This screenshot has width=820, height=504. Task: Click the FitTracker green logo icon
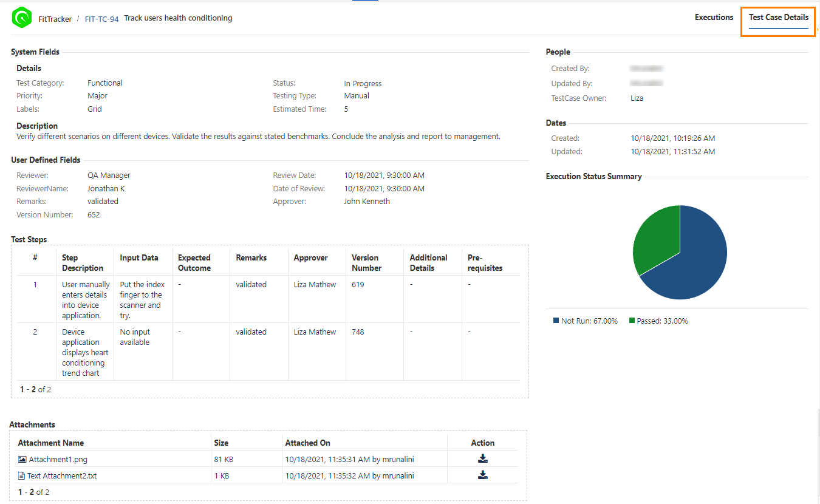click(21, 17)
